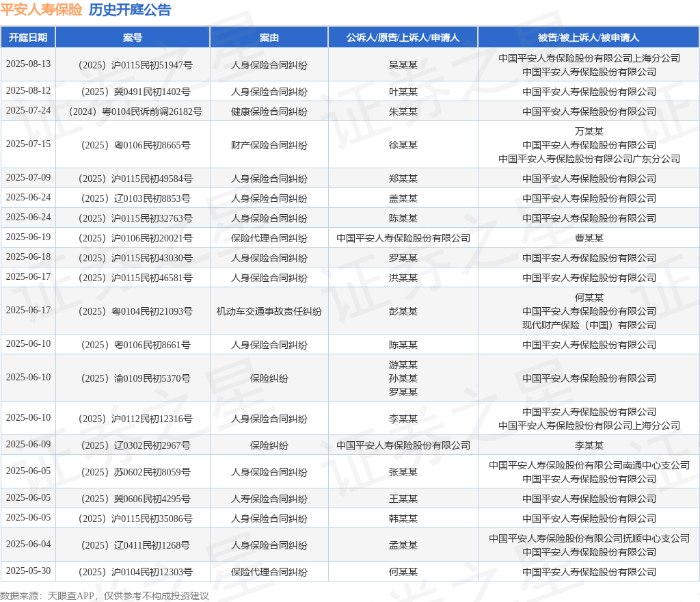
Task: Select case number (2025)沪0115民初46581号
Action: click(x=135, y=278)
